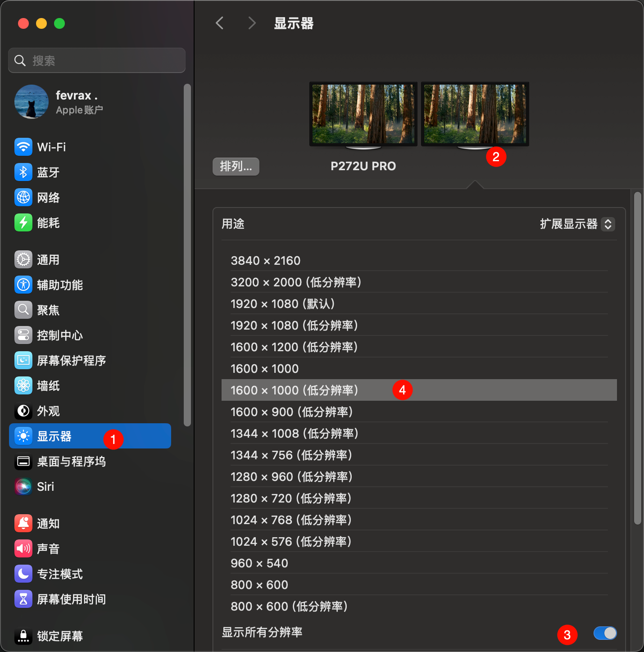Navigate back with the left chevron
644x652 pixels.
click(x=219, y=23)
